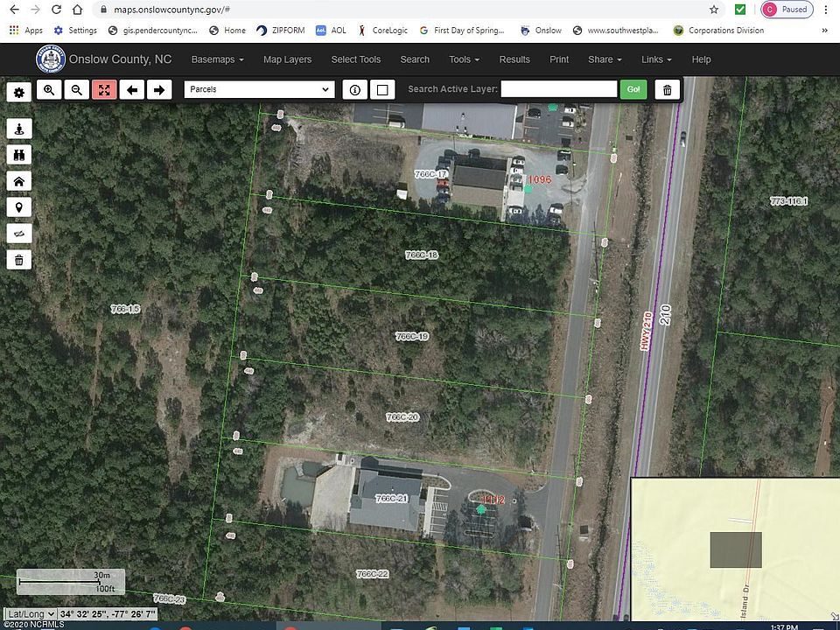Zoom out with the magnifier minus tool
The width and height of the screenshot is (840, 630).
coord(77,90)
